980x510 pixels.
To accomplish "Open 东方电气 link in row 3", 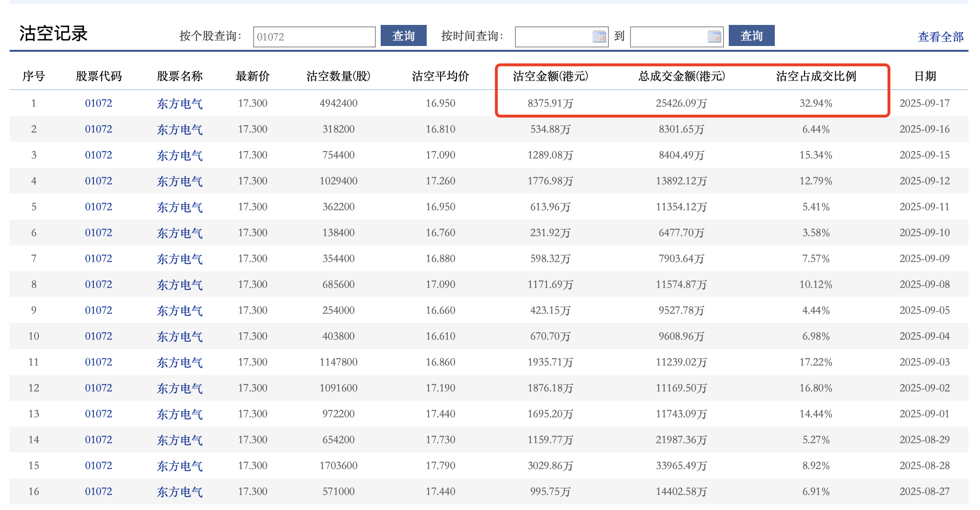I will [x=180, y=155].
